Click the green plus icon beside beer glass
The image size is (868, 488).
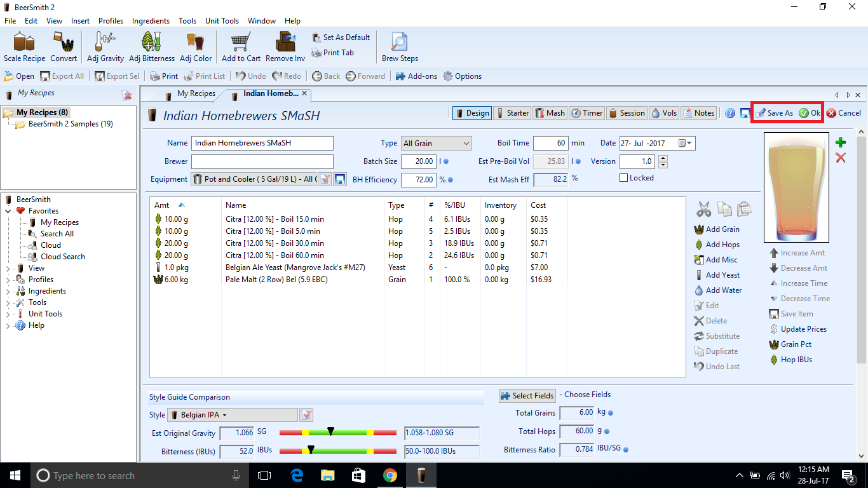point(841,142)
